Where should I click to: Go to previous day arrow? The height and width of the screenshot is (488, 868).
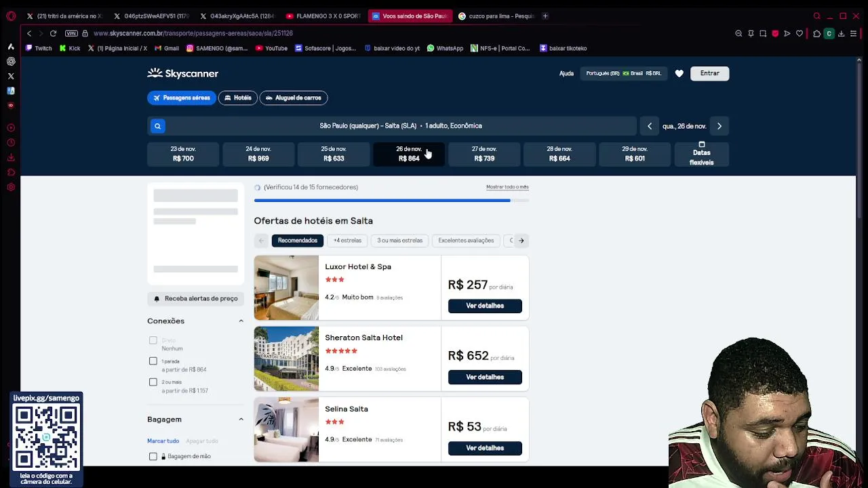pyautogui.click(x=650, y=126)
